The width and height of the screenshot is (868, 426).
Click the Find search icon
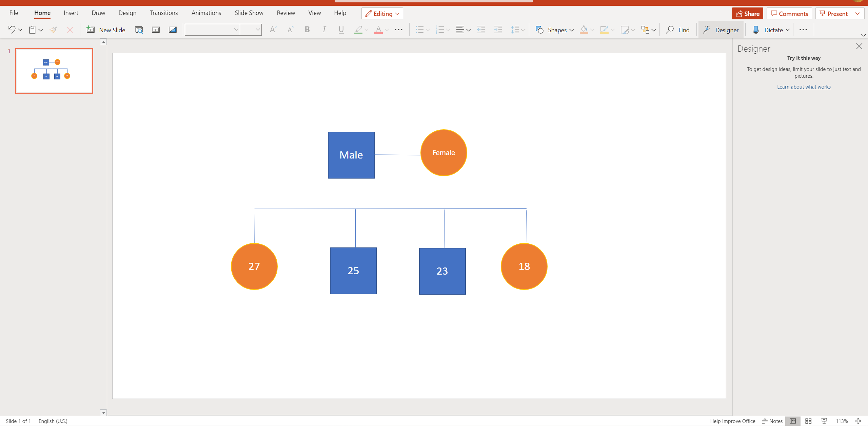point(670,29)
